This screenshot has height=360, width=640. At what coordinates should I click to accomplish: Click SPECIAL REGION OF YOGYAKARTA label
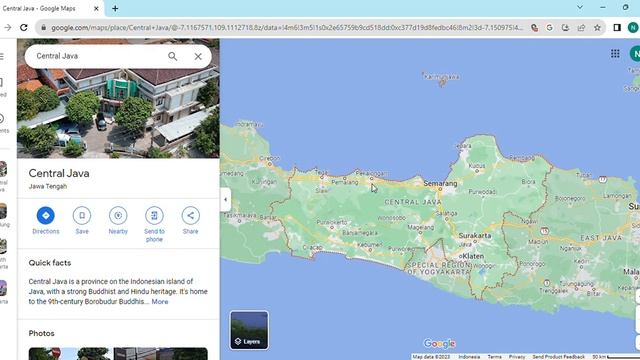(x=438, y=268)
